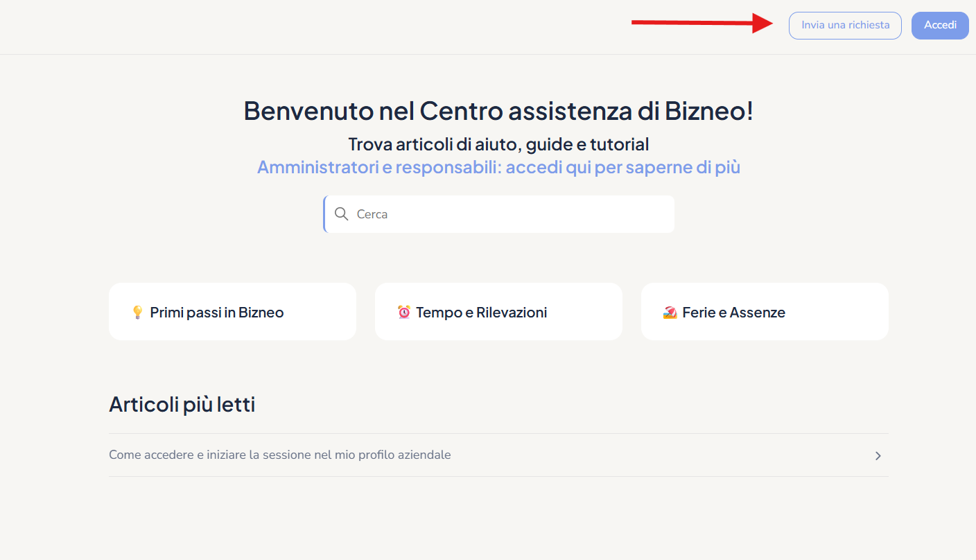Click the Articoli più letti heading

pyautogui.click(x=182, y=404)
